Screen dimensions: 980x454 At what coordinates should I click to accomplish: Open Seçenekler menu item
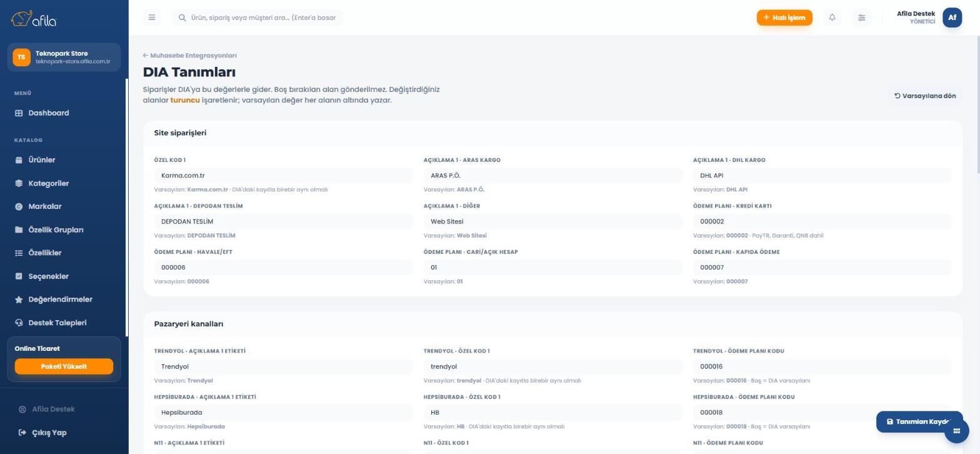point(63,276)
